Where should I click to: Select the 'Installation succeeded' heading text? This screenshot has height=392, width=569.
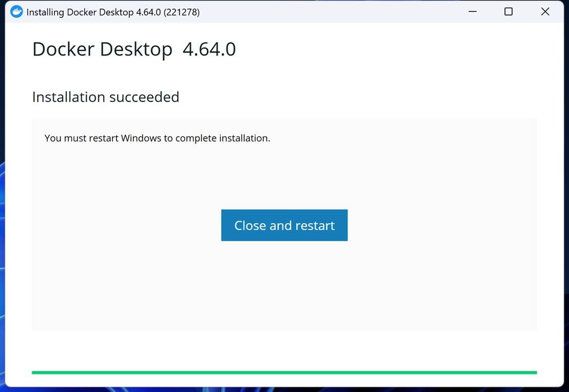point(106,97)
